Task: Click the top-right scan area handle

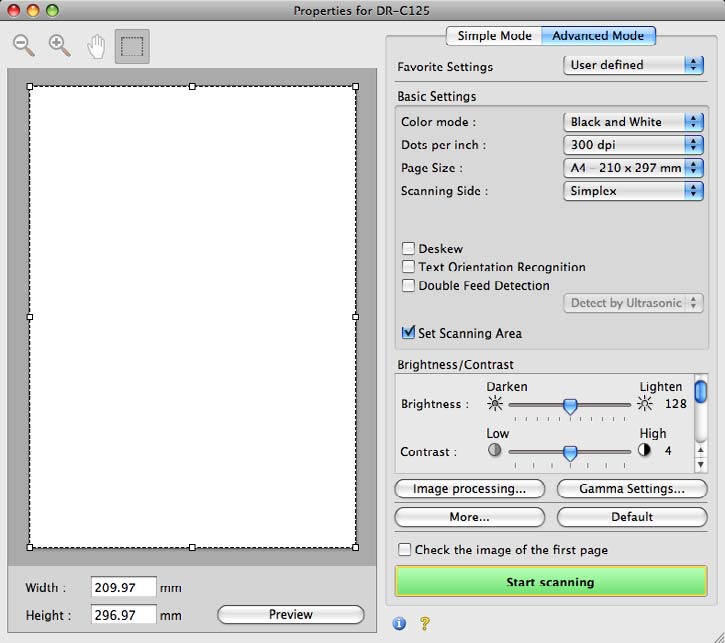Action: [x=356, y=86]
